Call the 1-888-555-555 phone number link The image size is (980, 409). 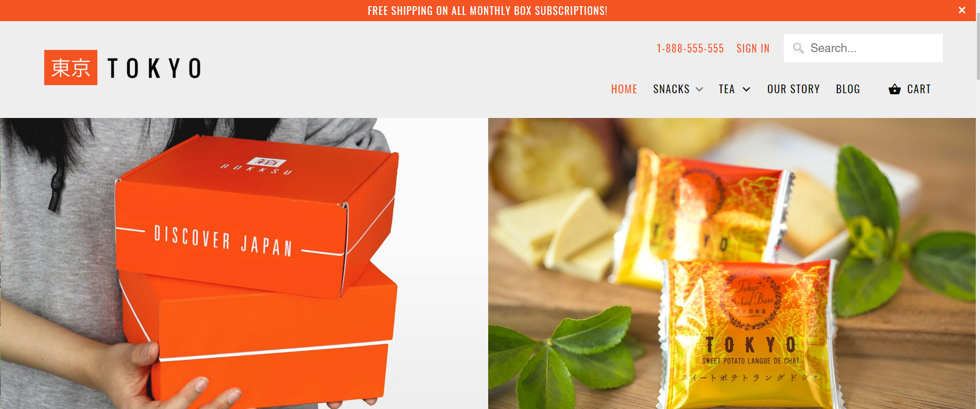click(x=690, y=48)
